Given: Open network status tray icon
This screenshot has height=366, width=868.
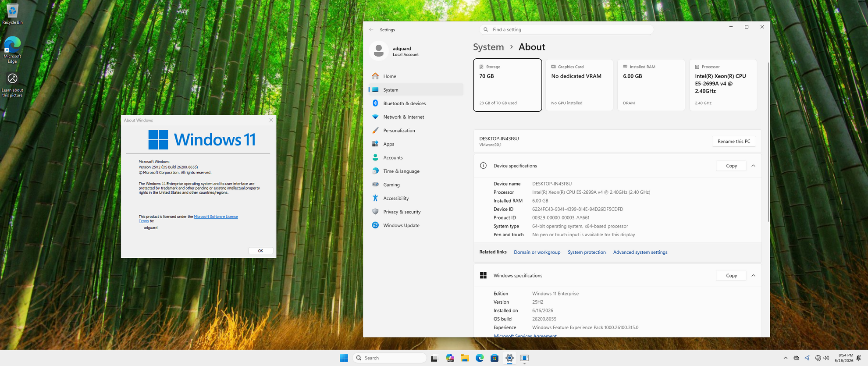Looking at the screenshot, I should [818, 358].
